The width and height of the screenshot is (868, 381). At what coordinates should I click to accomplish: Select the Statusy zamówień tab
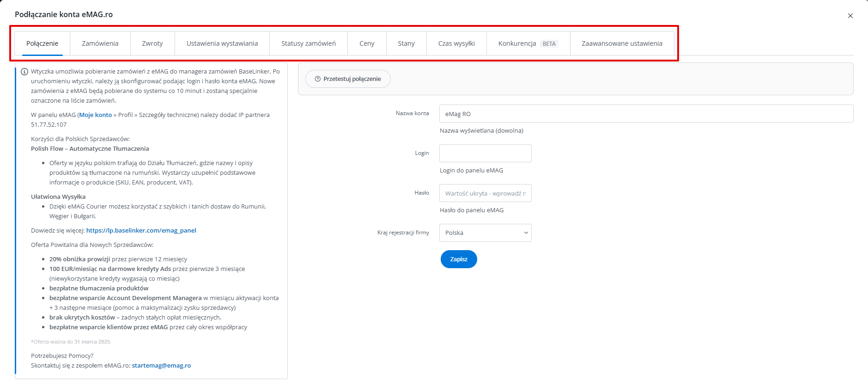click(x=309, y=43)
